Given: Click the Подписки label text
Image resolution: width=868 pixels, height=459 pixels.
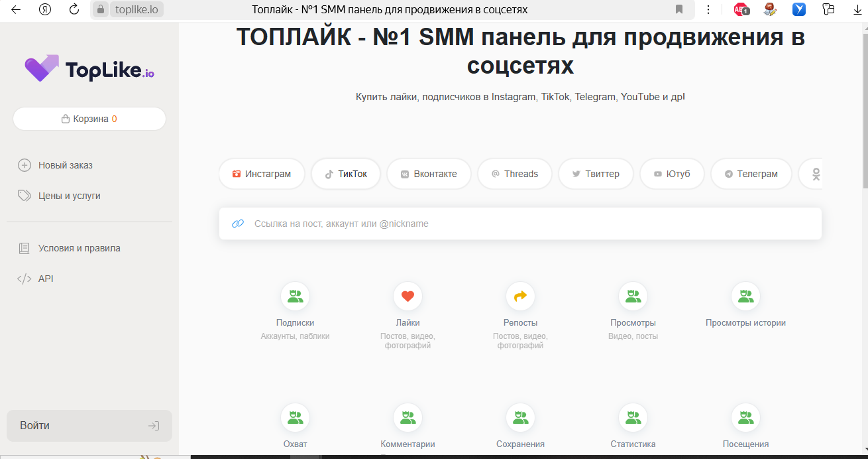Looking at the screenshot, I should (295, 323).
